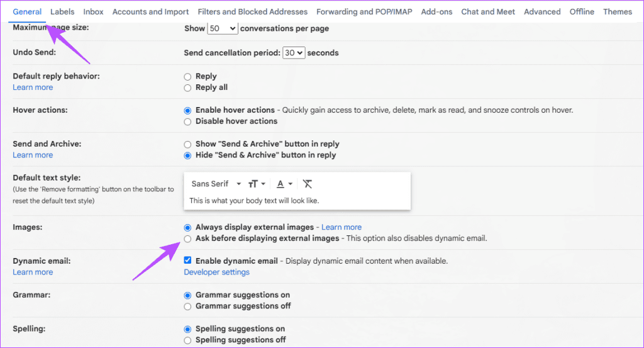
Task: Open Learn more under Send and Archive
Action: pos(33,155)
